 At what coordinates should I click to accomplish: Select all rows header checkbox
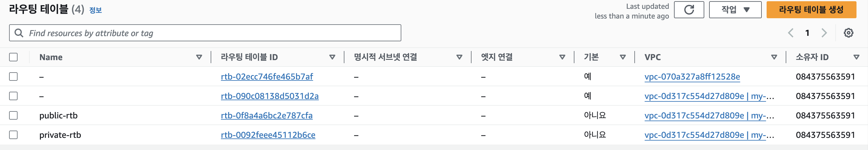pos(14,57)
